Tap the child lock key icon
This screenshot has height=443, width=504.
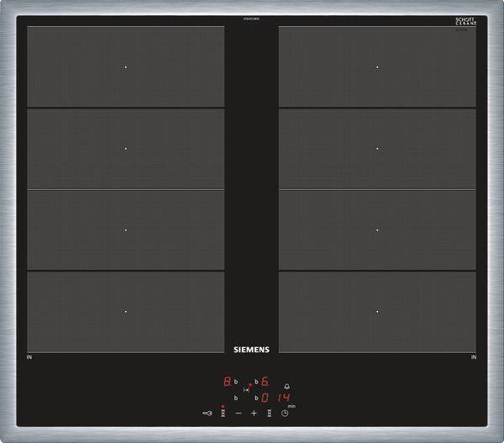coord(207,413)
